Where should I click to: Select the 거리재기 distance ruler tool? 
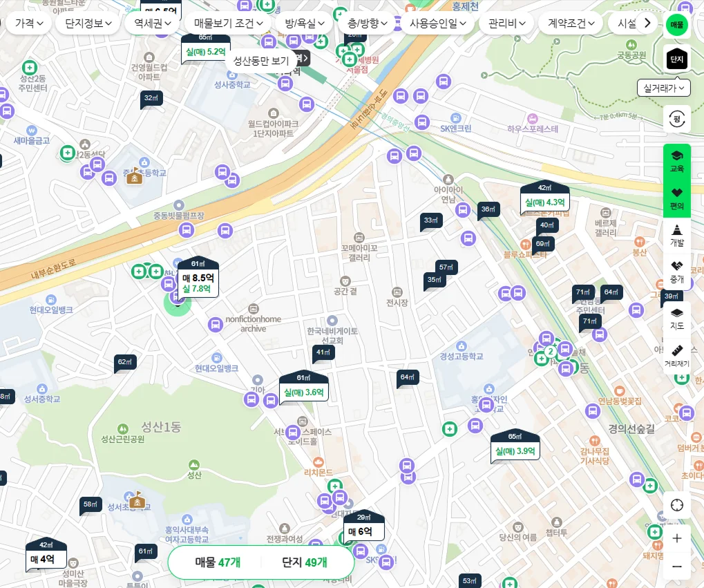[676, 355]
